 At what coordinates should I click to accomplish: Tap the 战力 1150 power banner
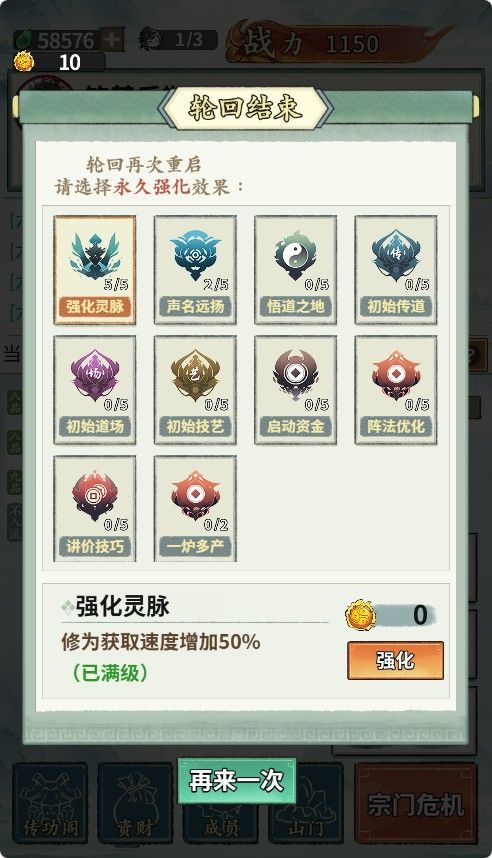pyautogui.click(x=337, y=42)
